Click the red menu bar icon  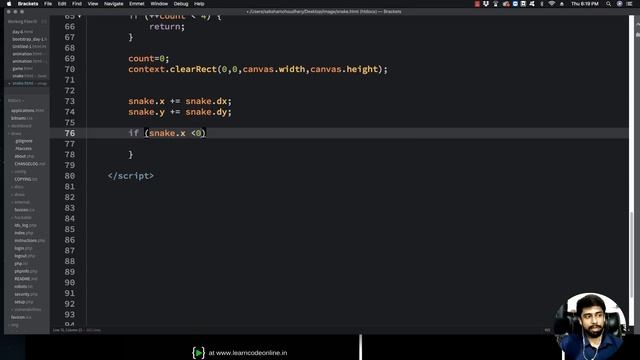coord(477,4)
